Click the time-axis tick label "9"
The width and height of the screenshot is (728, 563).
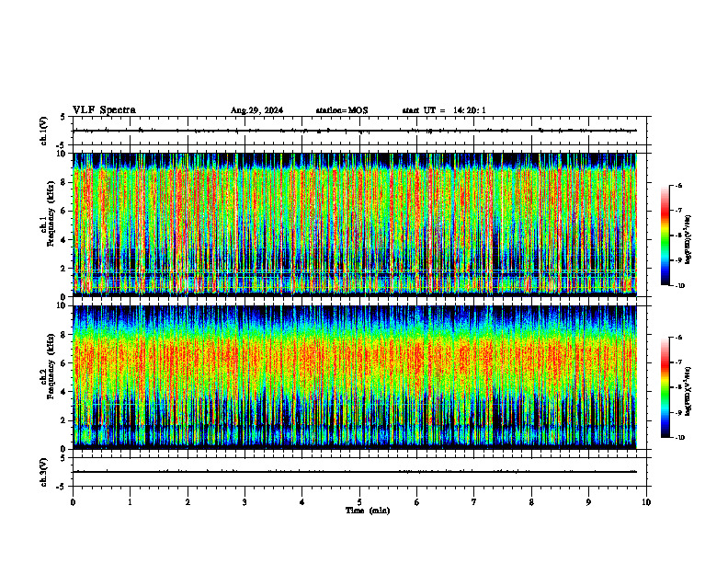[588, 502]
